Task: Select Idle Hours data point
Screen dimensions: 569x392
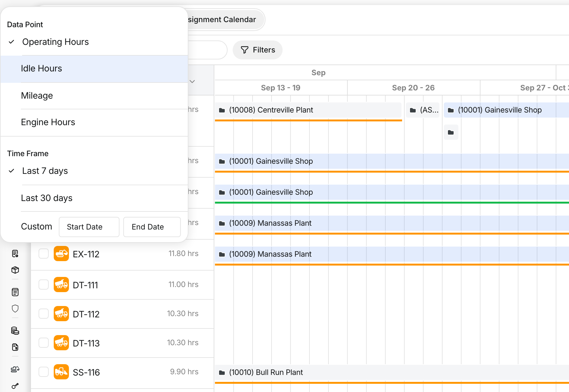Action: [x=94, y=69]
